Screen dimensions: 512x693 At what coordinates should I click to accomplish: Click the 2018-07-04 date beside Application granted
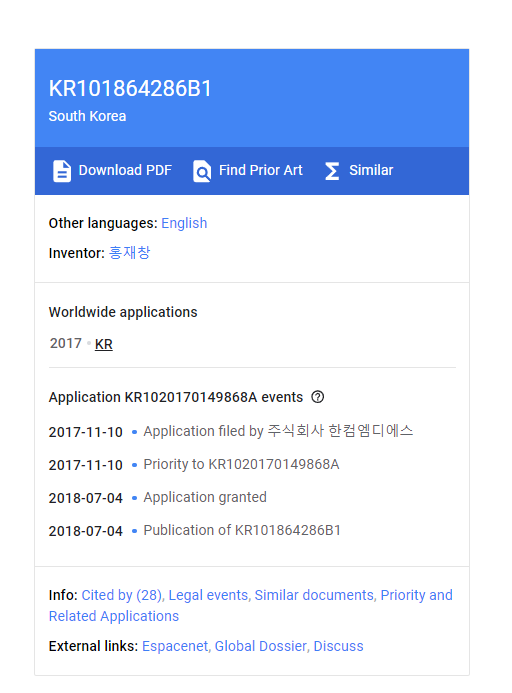point(86,498)
